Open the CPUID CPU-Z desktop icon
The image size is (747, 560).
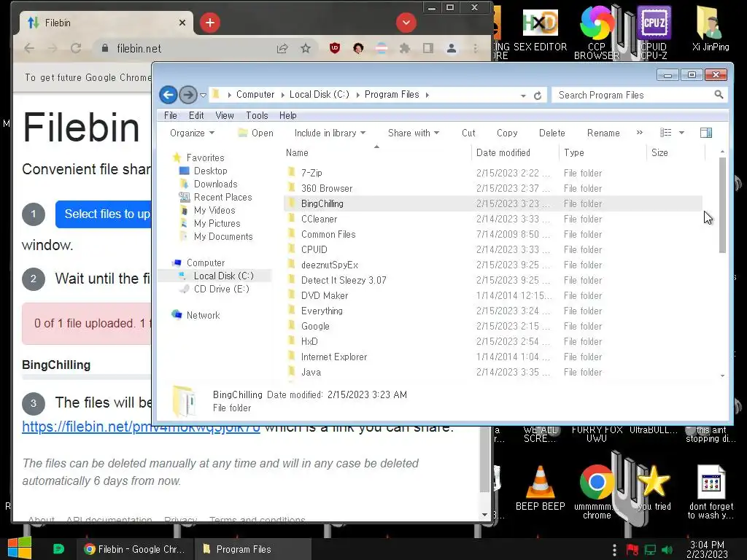click(654, 34)
